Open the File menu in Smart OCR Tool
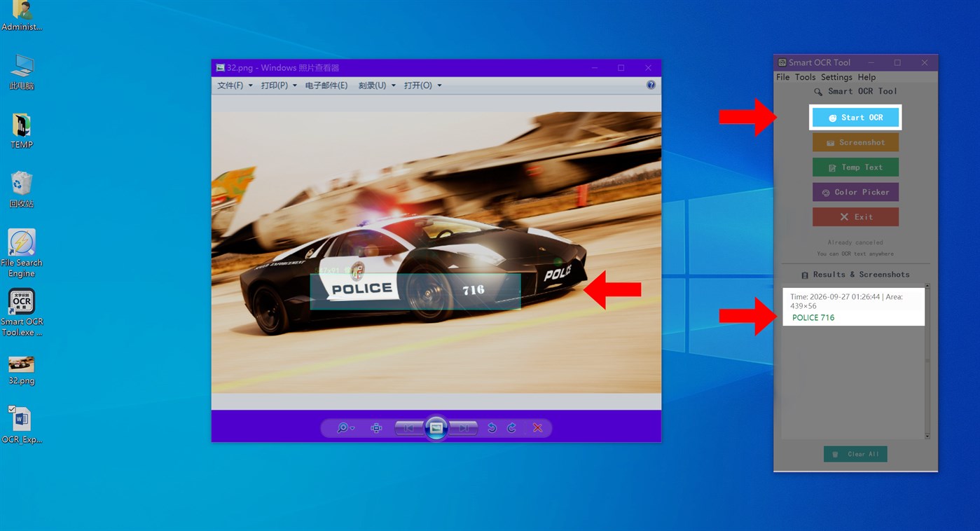Screen dimensions: 980x531 point(782,77)
